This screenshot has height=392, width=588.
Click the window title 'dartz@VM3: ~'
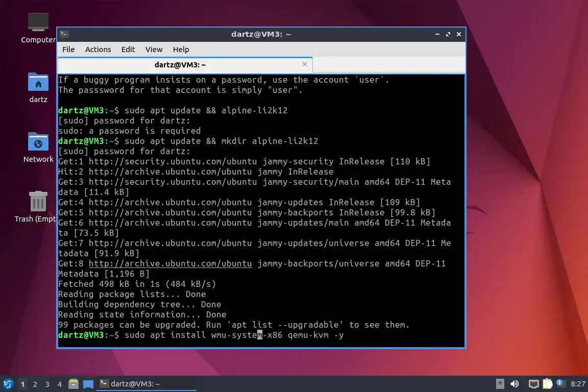[x=261, y=34]
